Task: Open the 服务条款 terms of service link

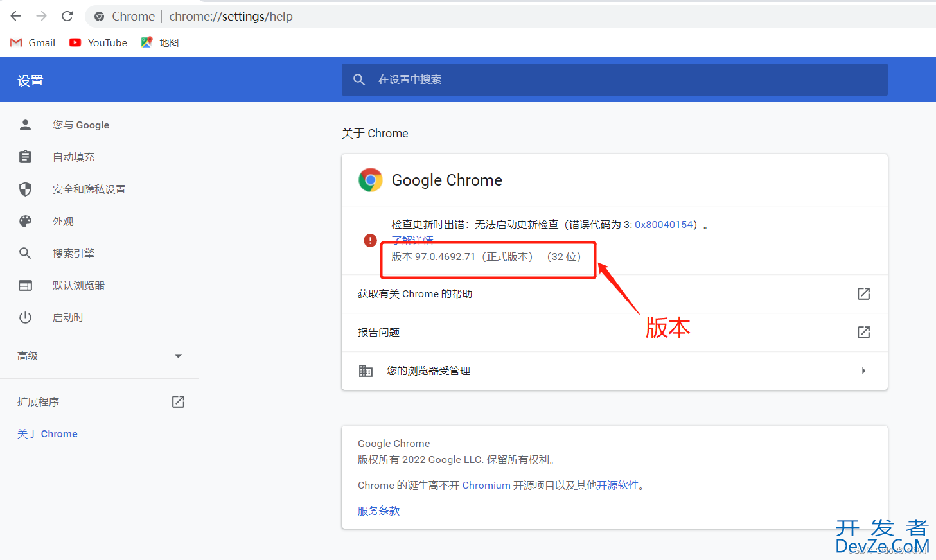Action: click(x=379, y=511)
